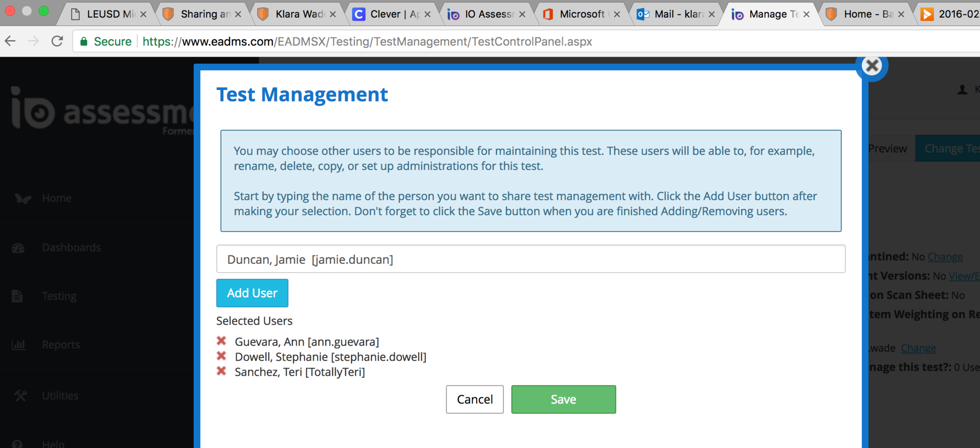The height and width of the screenshot is (448, 980).
Task: Remove Sanchez, Teri from selected users
Action: [221, 371]
